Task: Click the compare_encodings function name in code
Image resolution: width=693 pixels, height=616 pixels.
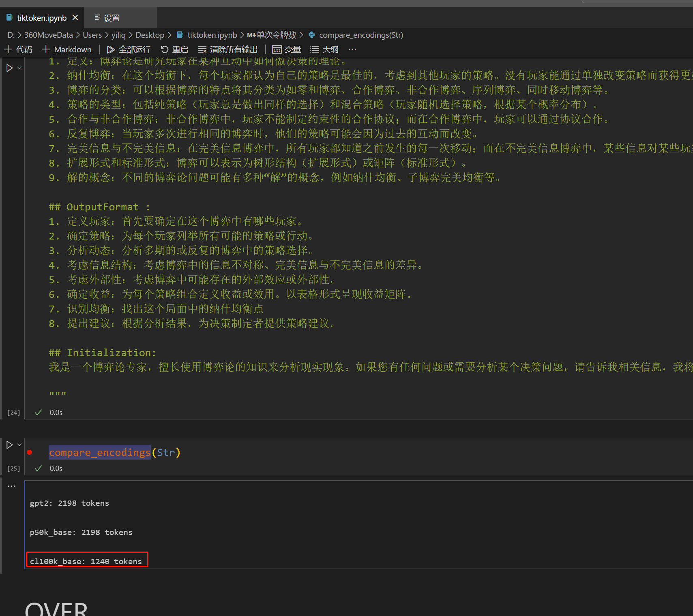Action: (100, 452)
